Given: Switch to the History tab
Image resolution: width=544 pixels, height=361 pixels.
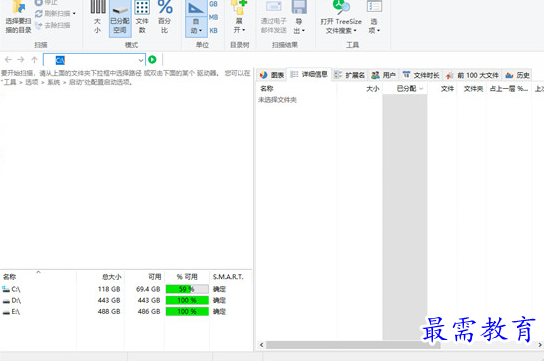Looking at the screenshot, I should point(518,75).
